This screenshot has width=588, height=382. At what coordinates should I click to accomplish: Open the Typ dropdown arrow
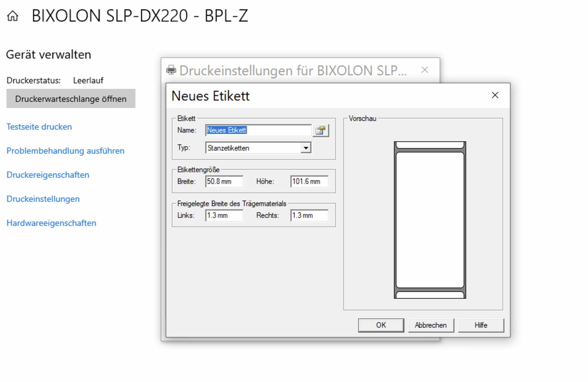(305, 148)
